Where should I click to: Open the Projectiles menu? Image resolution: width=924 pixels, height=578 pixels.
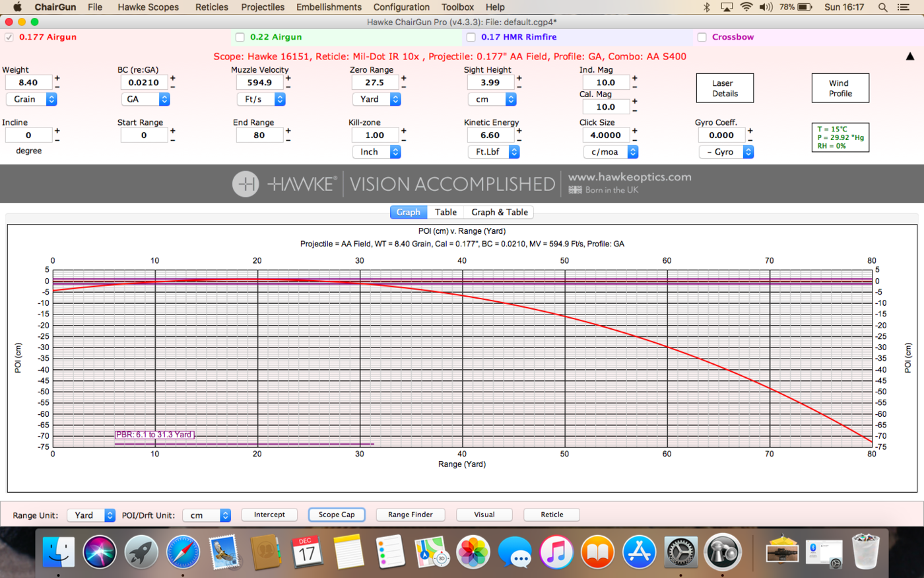(263, 7)
